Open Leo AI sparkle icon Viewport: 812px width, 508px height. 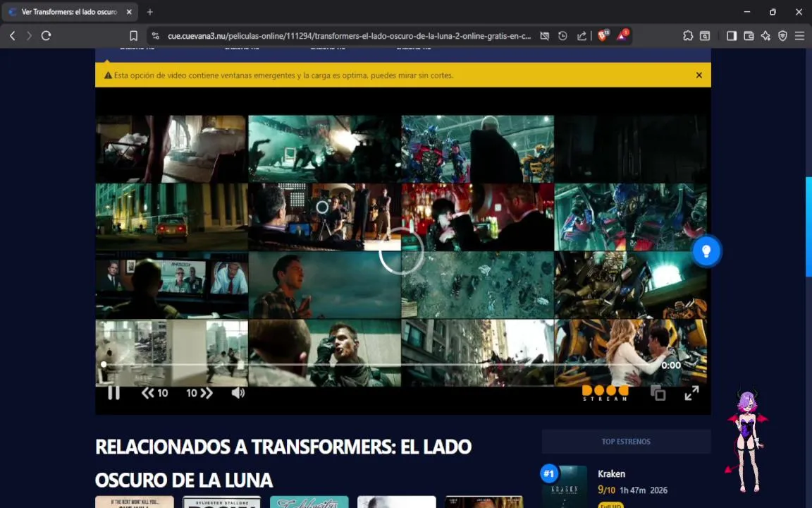click(765, 36)
